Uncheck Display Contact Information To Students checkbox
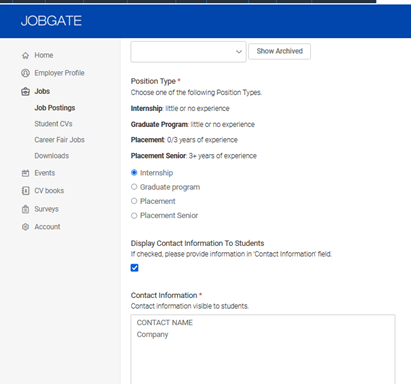The width and height of the screenshot is (411, 384). [134, 268]
